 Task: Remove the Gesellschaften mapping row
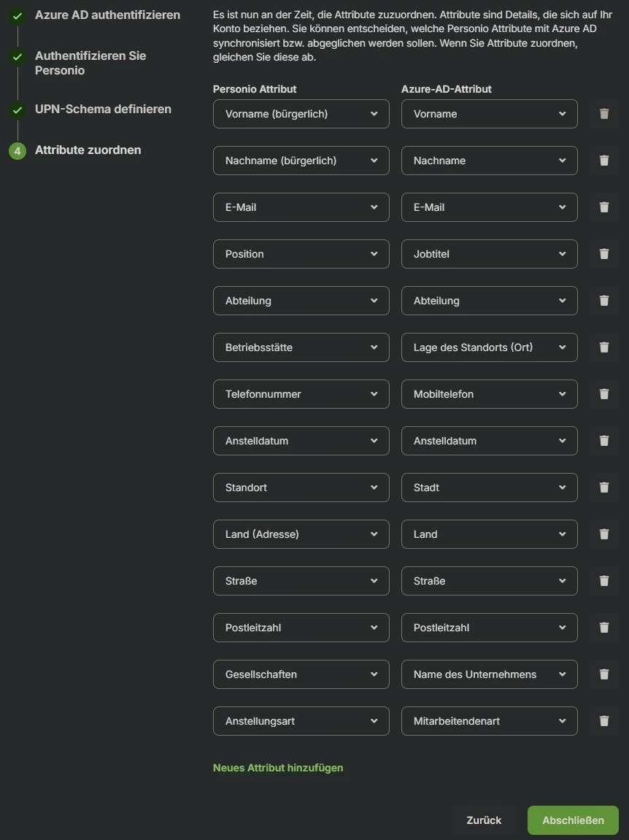(604, 674)
